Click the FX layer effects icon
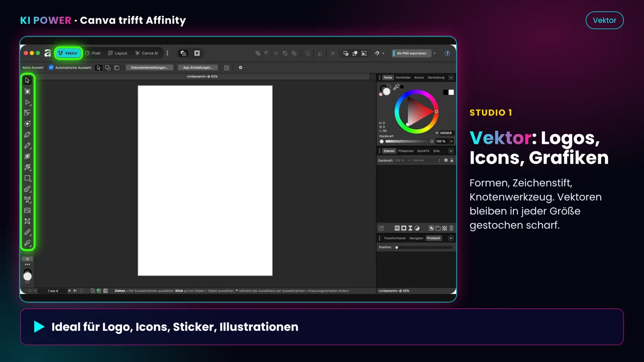Image resolution: width=644 pixels, height=362 pixels. [397, 228]
